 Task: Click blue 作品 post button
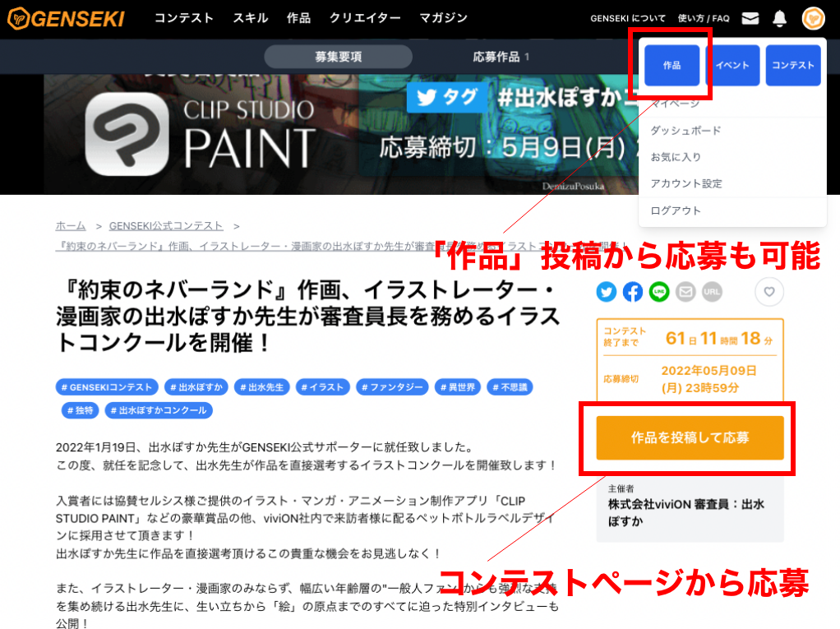point(672,65)
